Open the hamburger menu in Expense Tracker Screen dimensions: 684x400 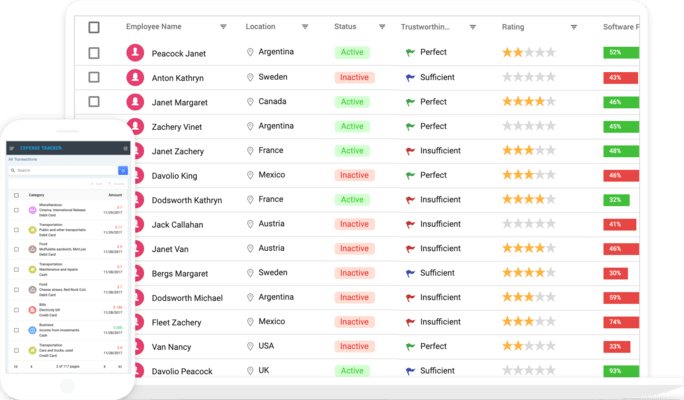pos(12,148)
